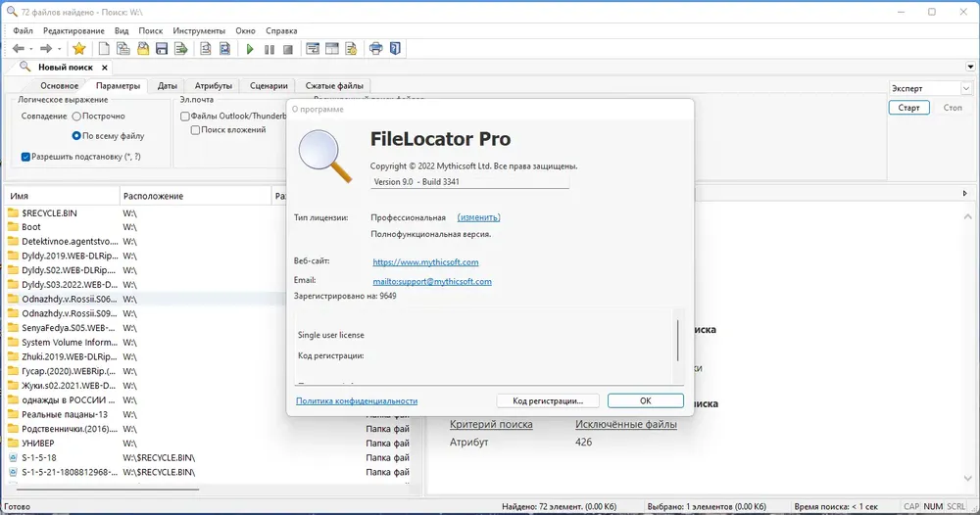Enable Файлы Outlook/Thunderbird checkbox
Screen dimensions: 980x515
185,117
